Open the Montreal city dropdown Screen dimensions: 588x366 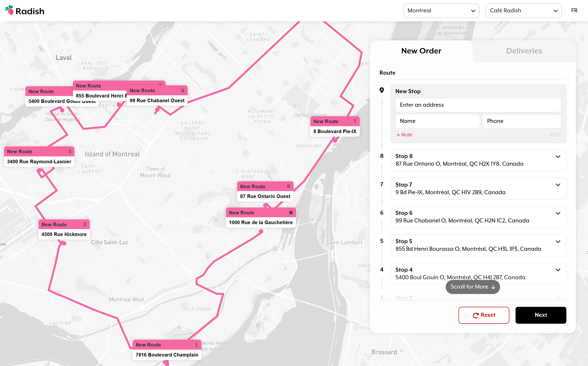pyautogui.click(x=441, y=11)
